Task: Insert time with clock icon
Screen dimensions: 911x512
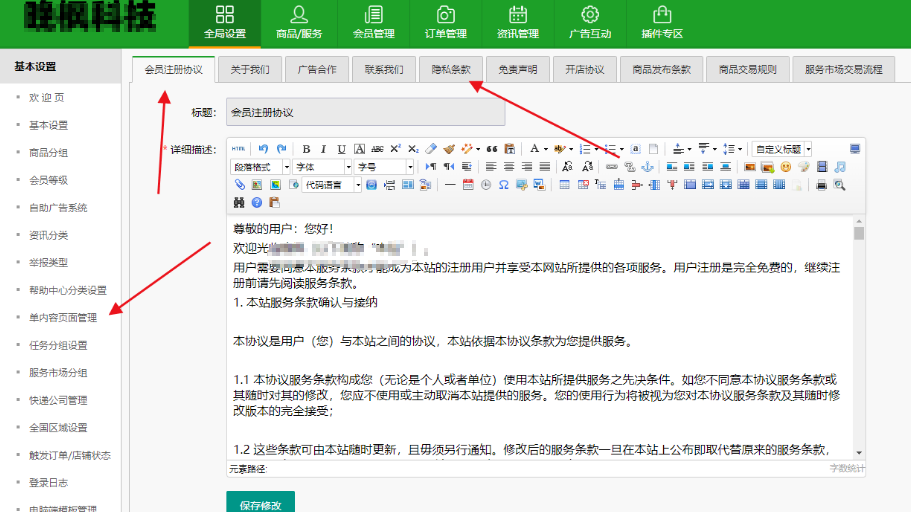Action: [x=486, y=185]
